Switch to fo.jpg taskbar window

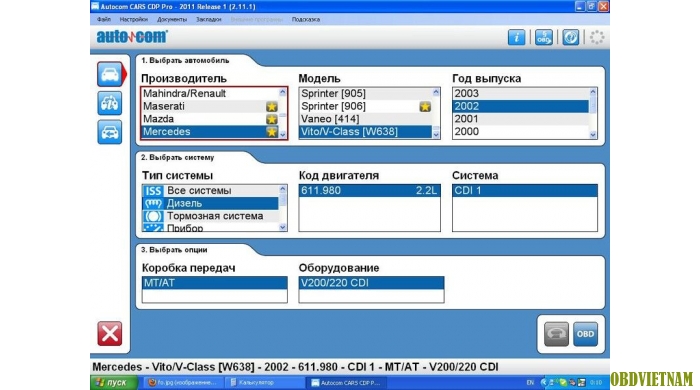183,383
